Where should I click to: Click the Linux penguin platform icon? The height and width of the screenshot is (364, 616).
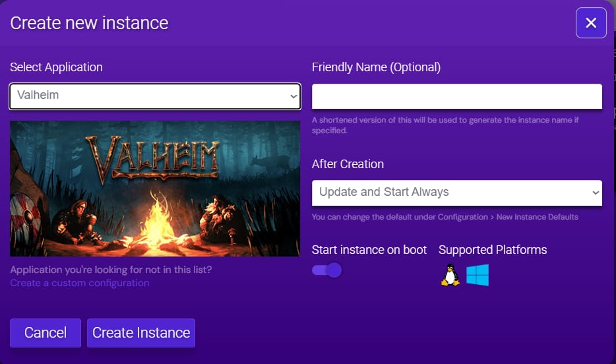tap(450, 275)
